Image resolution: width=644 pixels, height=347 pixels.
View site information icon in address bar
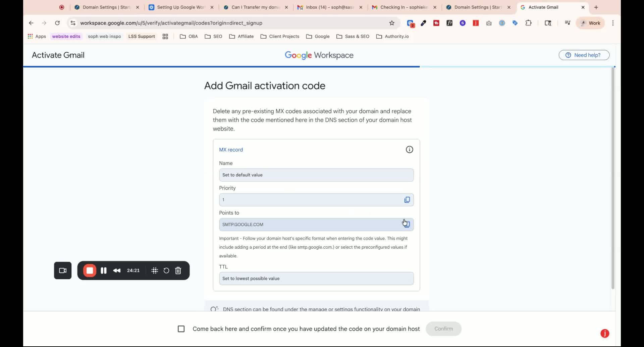(73, 23)
